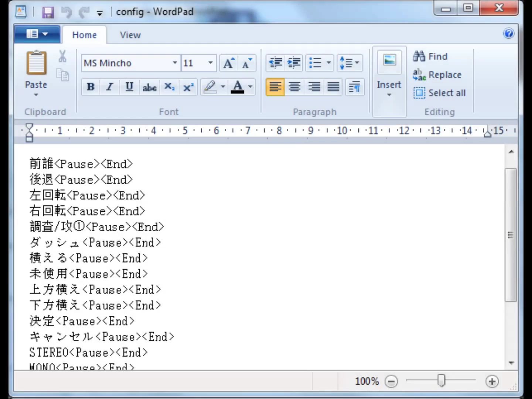532x399 pixels.
Task: Switch to the View tab
Action: (130, 35)
